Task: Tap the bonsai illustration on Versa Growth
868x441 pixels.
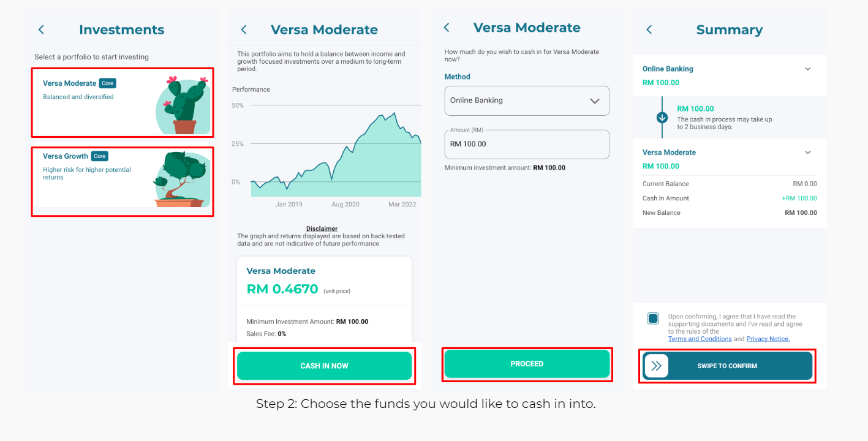Action: (x=181, y=178)
